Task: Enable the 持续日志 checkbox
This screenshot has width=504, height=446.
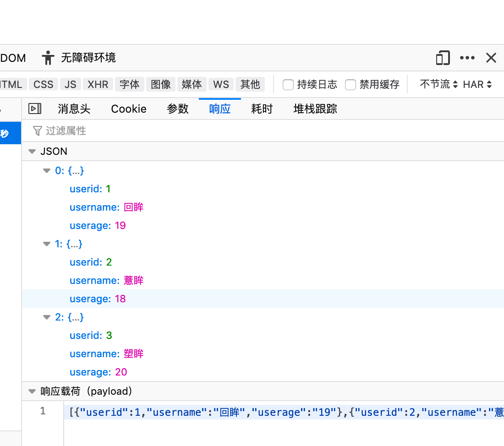Action: click(288, 85)
